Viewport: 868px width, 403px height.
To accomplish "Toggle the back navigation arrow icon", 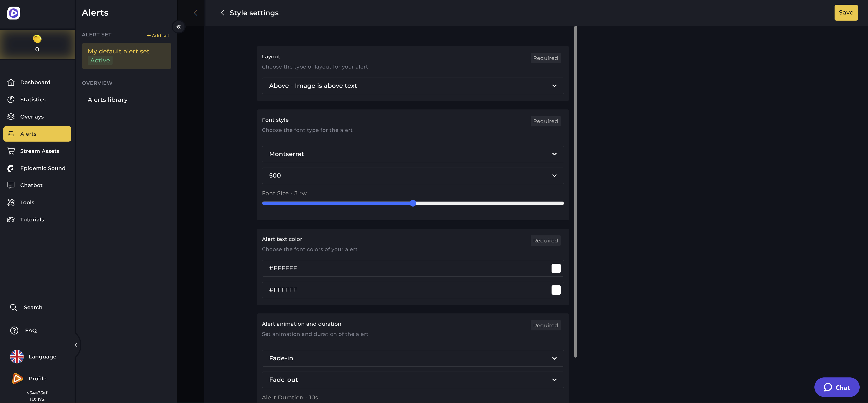I will point(222,13).
